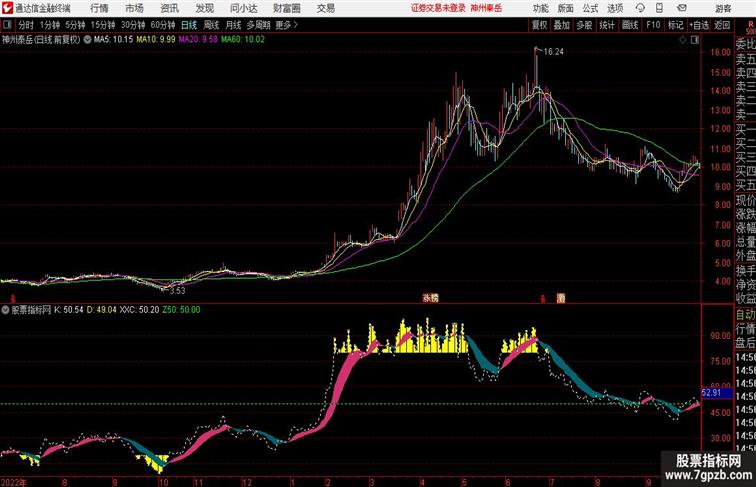Open the 选项 options menu
The height and width of the screenshot is (487, 756).
(x=615, y=8)
